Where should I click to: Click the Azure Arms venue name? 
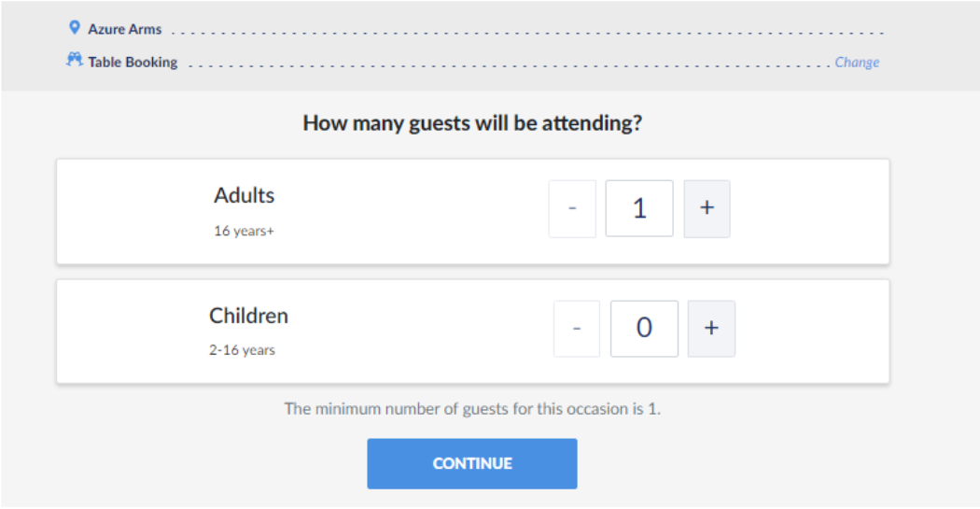click(124, 29)
